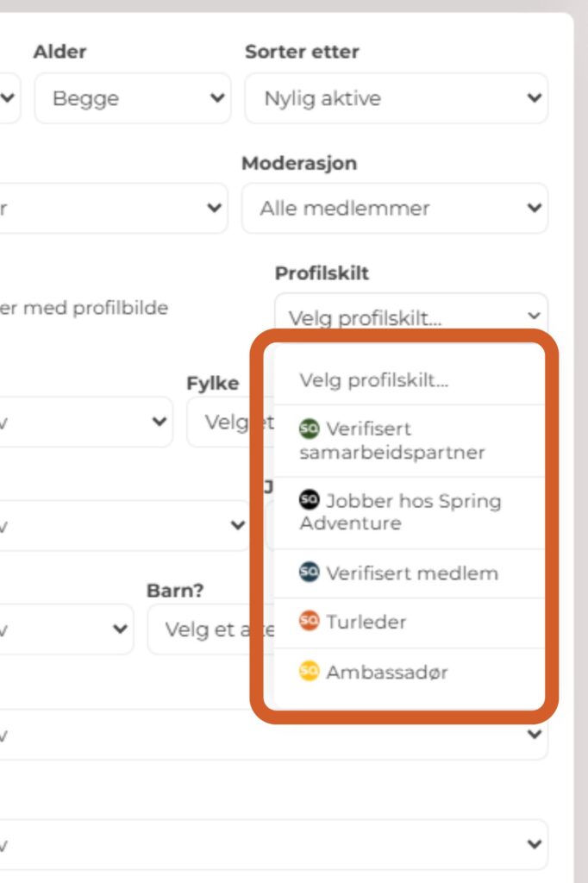Open the Sorter etter dropdown

pyautogui.click(x=395, y=98)
